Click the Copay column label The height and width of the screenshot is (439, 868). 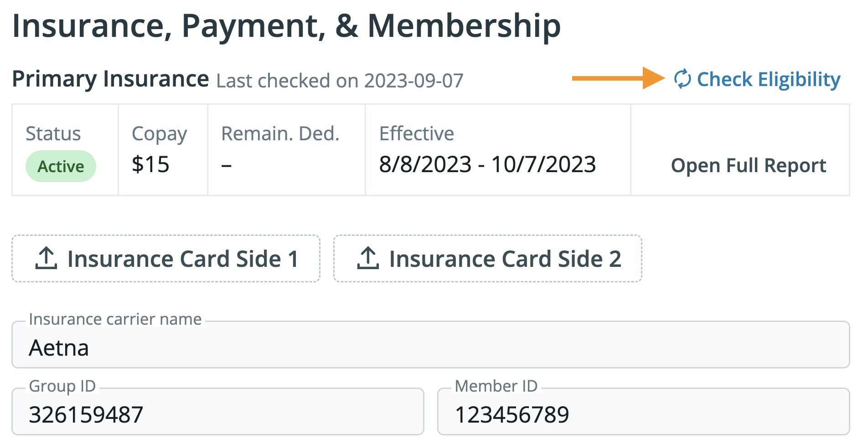point(159,134)
